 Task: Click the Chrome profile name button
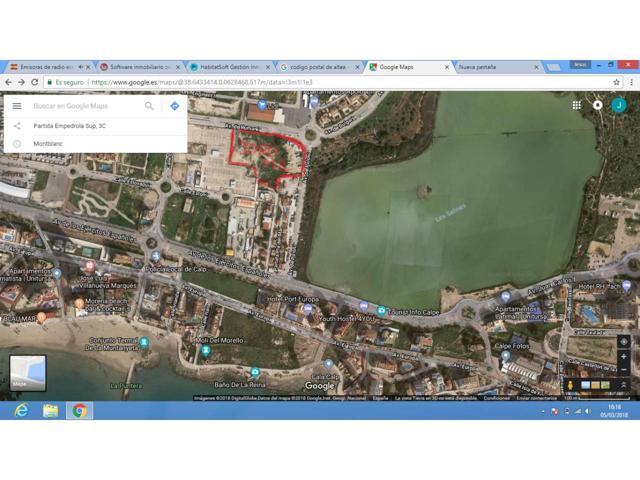click(580, 64)
